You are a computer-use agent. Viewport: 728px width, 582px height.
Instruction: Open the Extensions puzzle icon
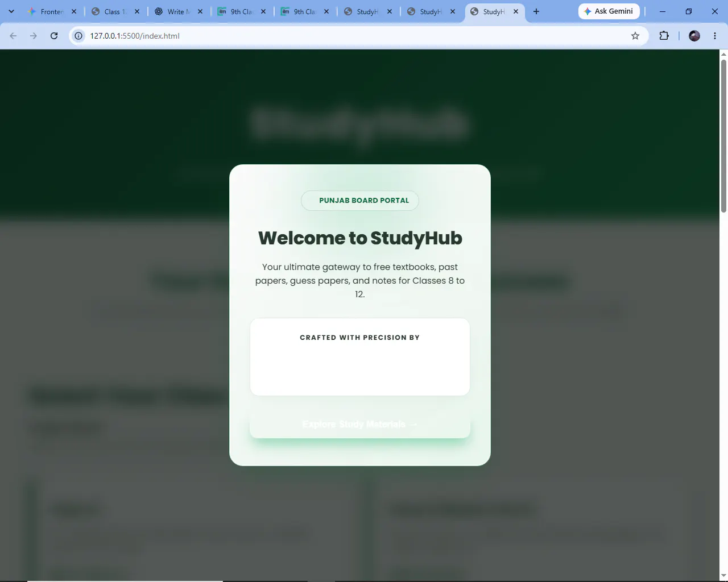tap(664, 36)
